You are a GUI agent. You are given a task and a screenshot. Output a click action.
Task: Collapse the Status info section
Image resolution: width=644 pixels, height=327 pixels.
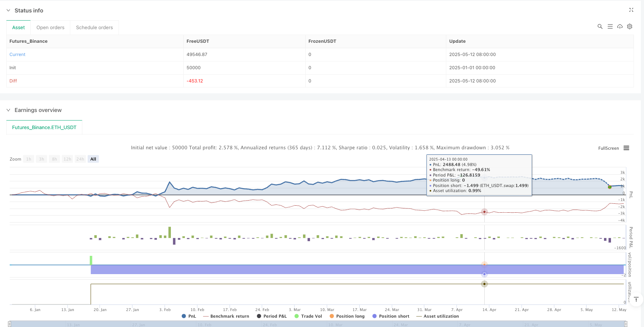[x=8, y=10]
